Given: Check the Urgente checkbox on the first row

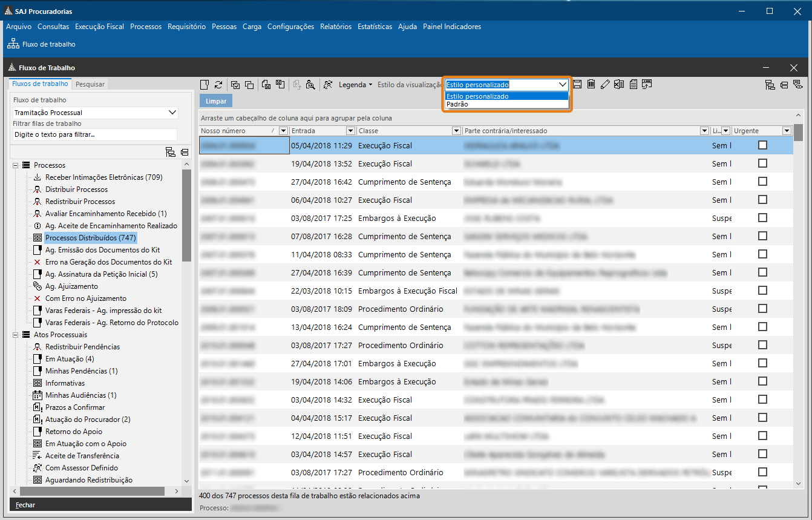Looking at the screenshot, I should (x=762, y=145).
